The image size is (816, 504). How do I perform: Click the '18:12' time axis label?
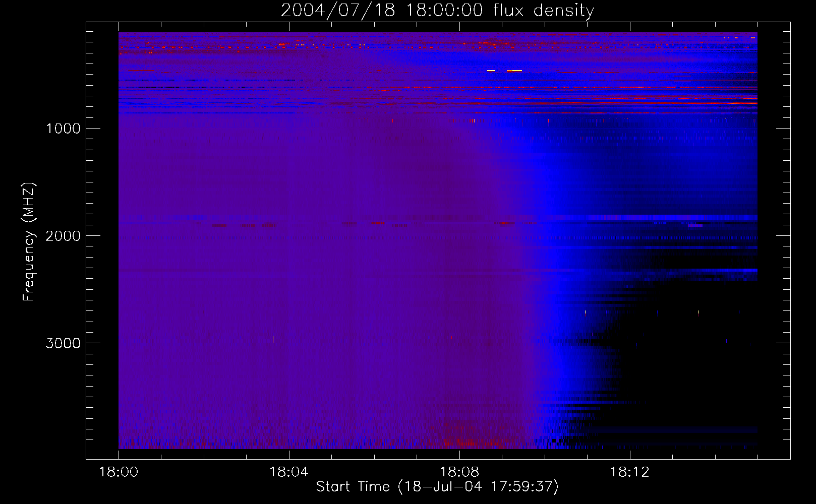[629, 472]
